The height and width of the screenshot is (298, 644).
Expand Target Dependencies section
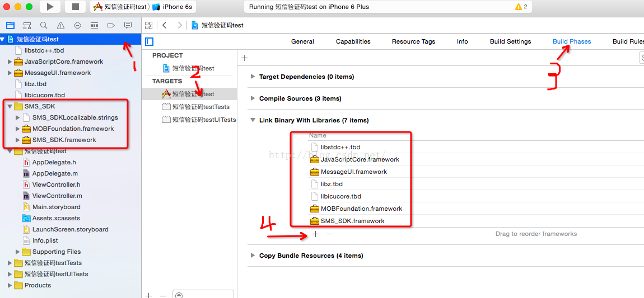click(253, 77)
